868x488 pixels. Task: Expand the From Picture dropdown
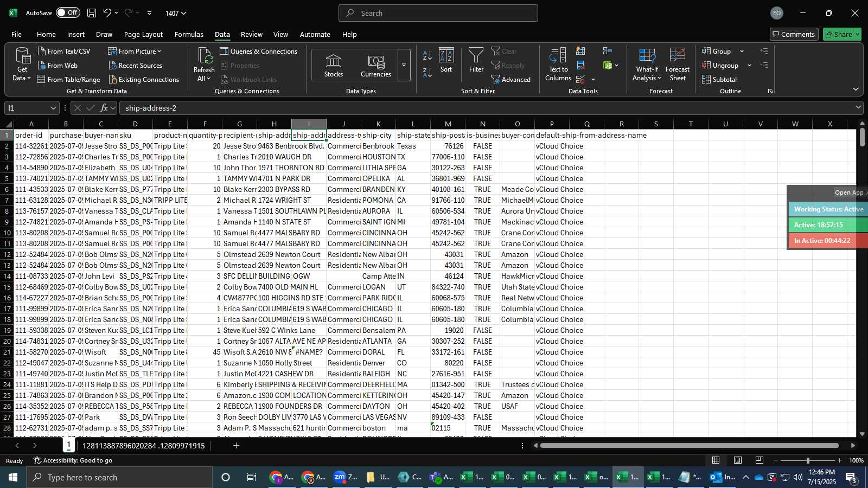(x=135, y=51)
